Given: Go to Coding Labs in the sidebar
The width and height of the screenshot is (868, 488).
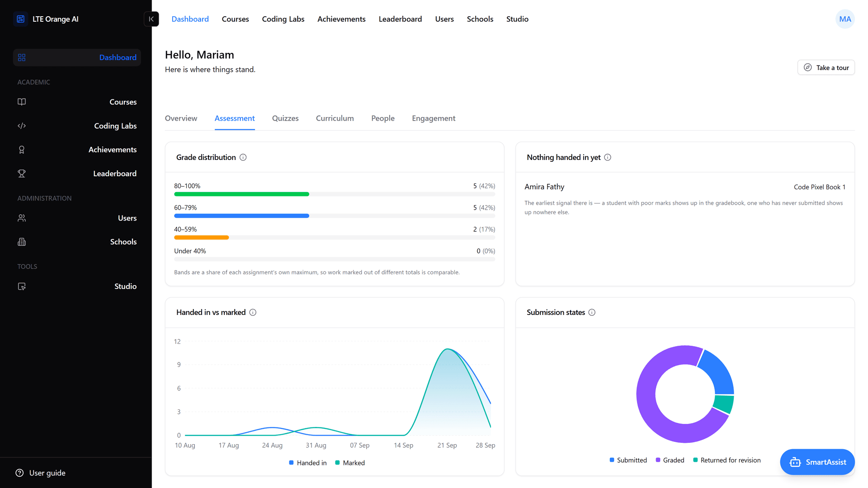Looking at the screenshot, I should 77,126.
